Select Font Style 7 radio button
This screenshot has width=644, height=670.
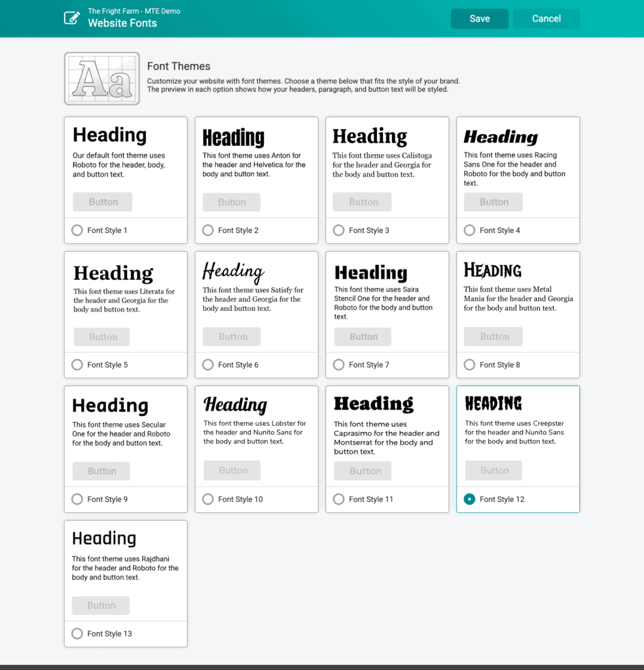[x=339, y=365]
